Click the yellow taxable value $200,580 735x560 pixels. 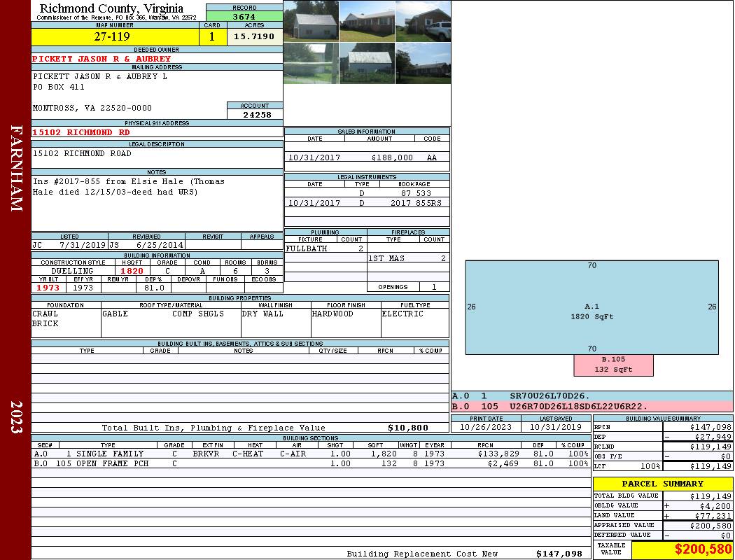click(x=682, y=549)
